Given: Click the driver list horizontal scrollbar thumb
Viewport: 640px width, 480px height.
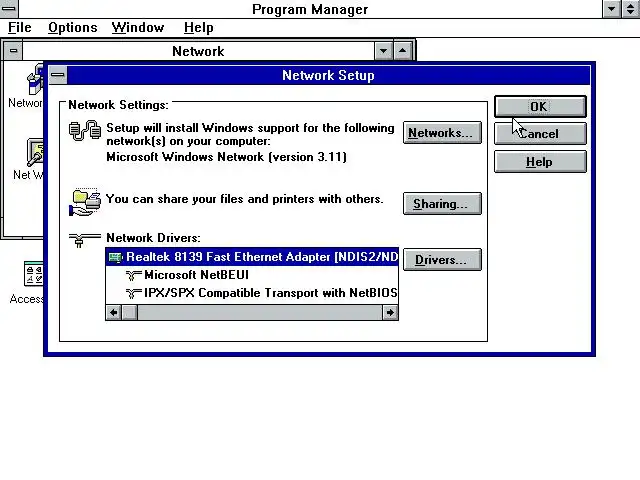Looking at the screenshot, I should (130, 313).
